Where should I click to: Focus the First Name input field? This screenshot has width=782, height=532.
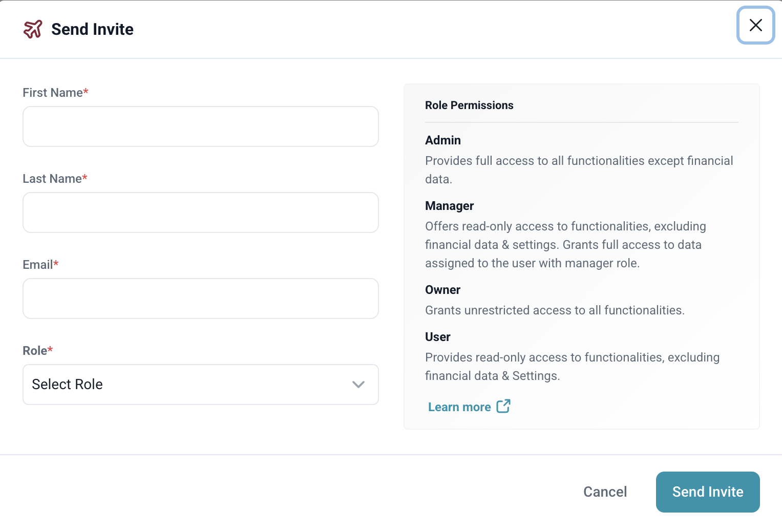(x=200, y=126)
